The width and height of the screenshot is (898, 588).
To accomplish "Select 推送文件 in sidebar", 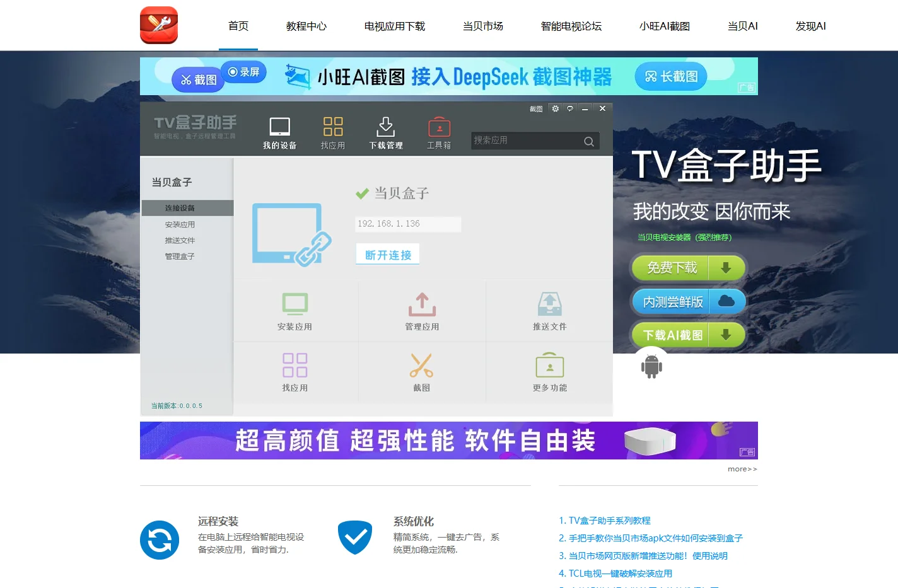I will click(x=180, y=240).
